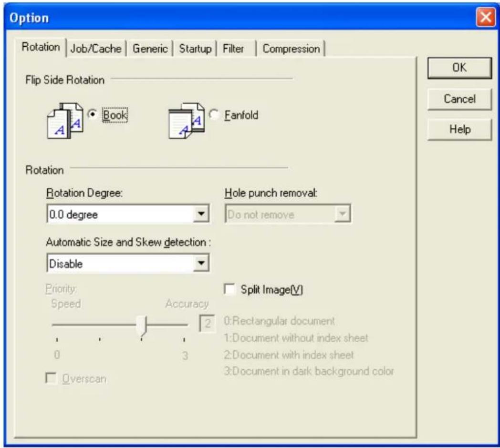Click the 'Rotation Degree:' label
Image resolution: width=500 pixels, height=448 pixels.
[84, 193]
